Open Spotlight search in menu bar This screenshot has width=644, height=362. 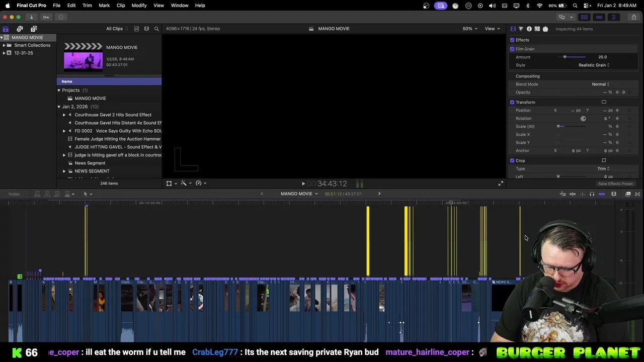click(x=575, y=6)
